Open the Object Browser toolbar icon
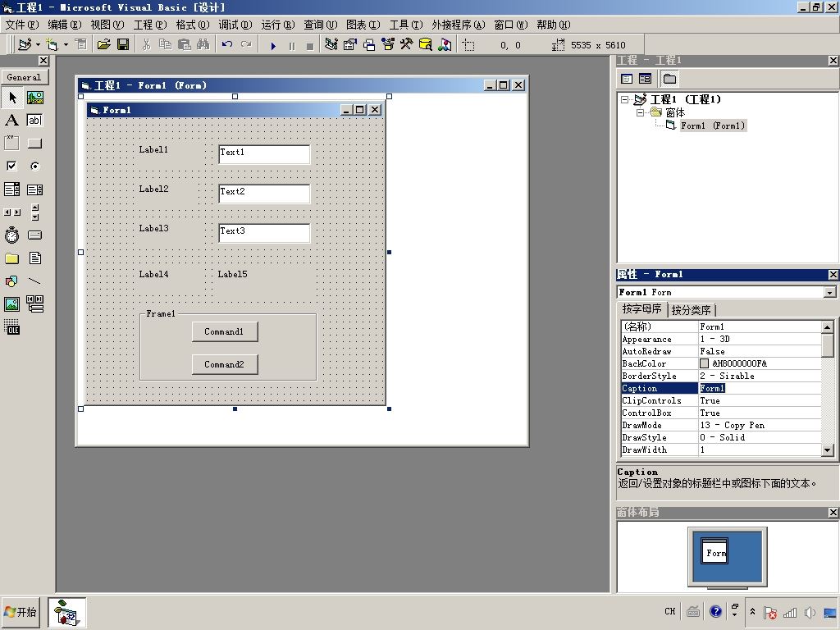 (388, 44)
